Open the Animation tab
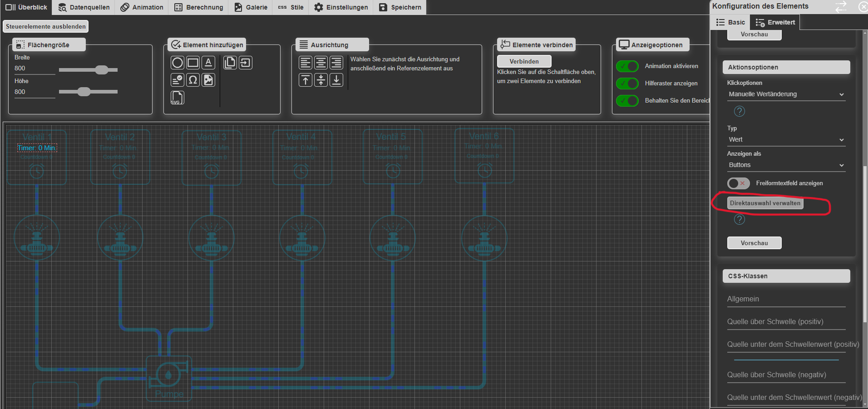 (142, 7)
